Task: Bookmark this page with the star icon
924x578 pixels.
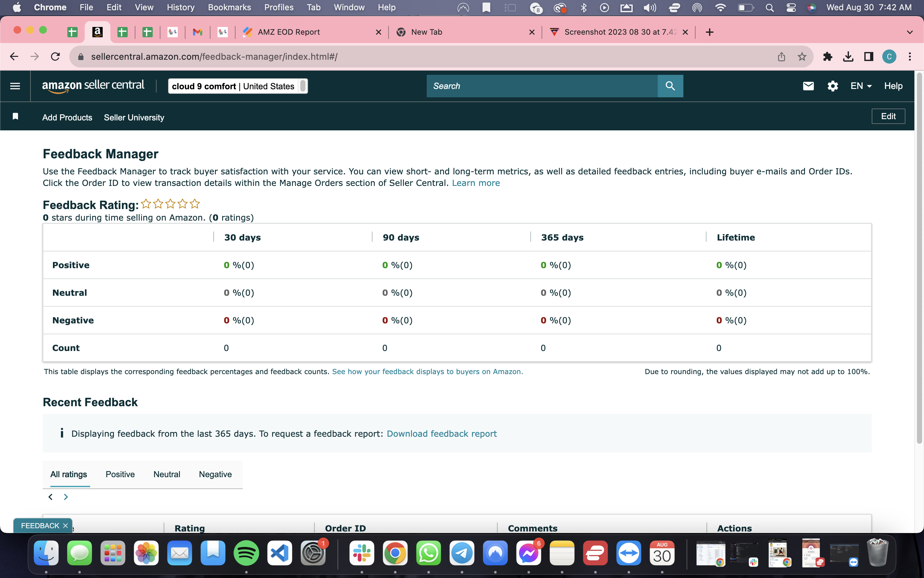Action: (x=802, y=57)
